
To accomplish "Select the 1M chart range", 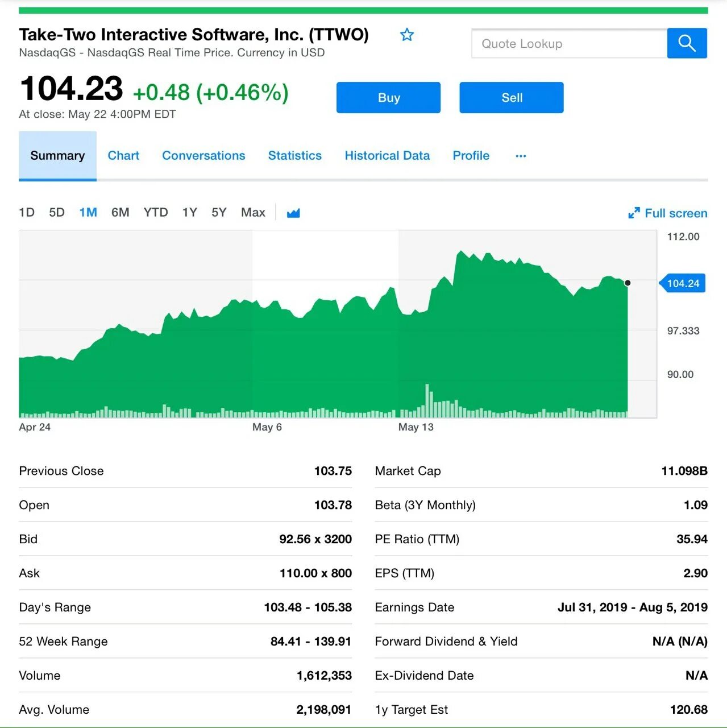I will tap(88, 213).
